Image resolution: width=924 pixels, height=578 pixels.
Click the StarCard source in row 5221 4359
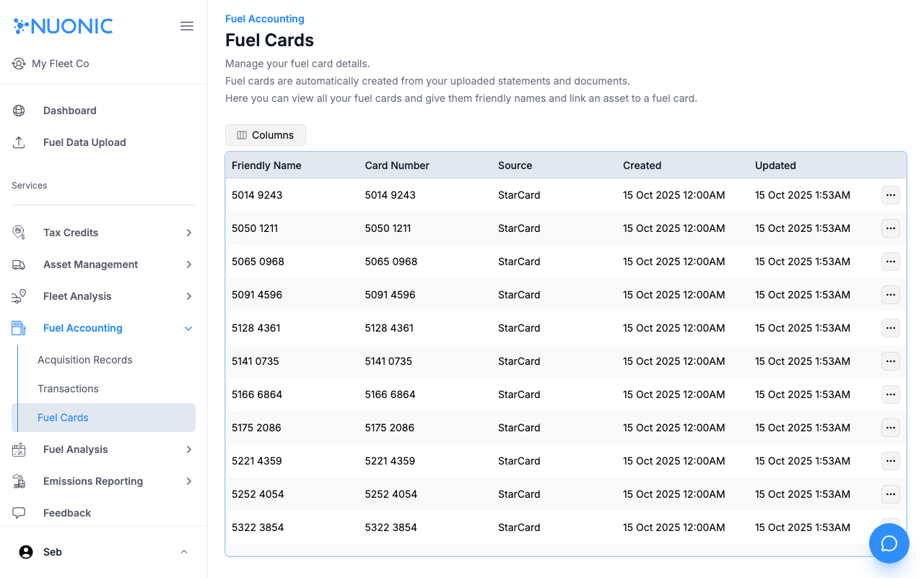(x=519, y=461)
